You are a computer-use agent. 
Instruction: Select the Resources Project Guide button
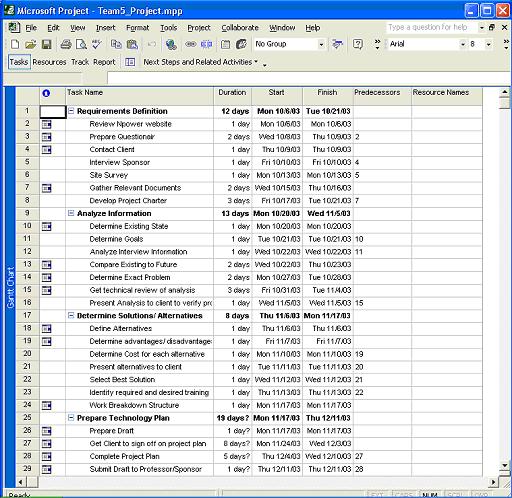click(x=49, y=62)
